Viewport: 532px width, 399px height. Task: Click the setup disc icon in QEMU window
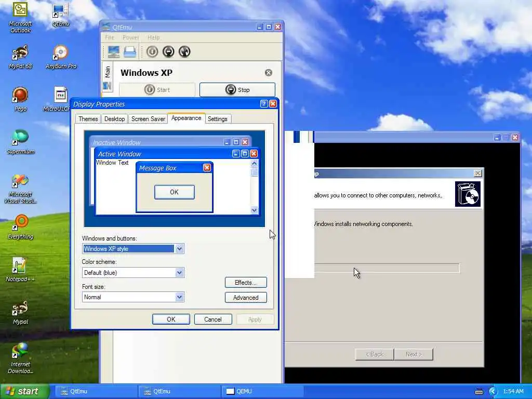(x=468, y=194)
